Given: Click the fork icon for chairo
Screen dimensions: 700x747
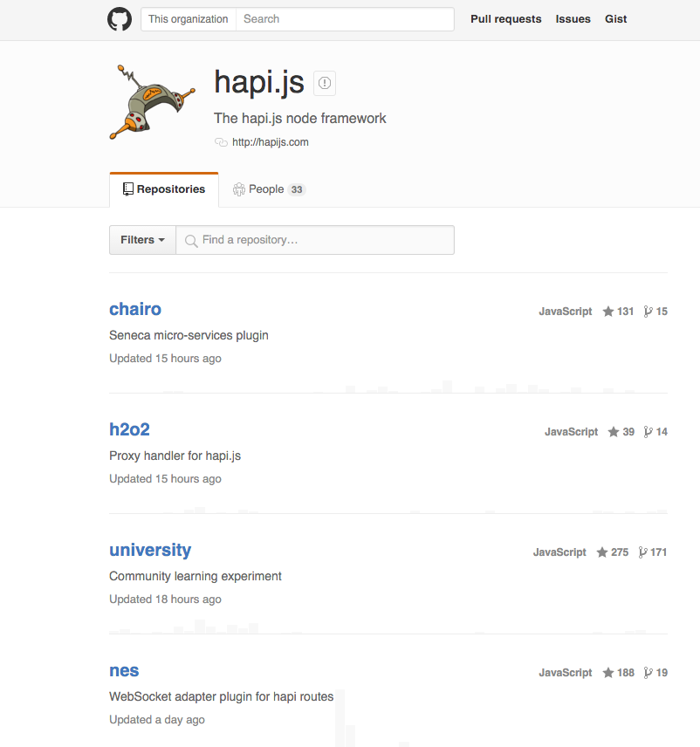Looking at the screenshot, I should tap(648, 312).
